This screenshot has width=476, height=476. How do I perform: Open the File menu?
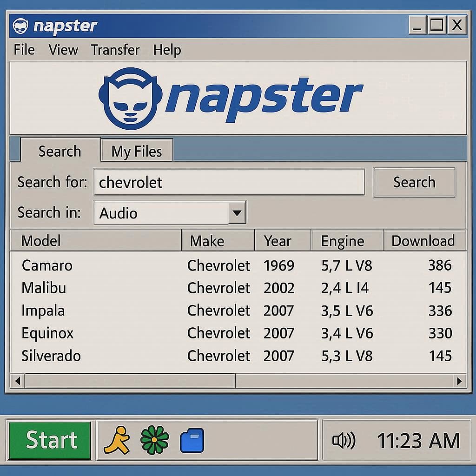coord(24,50)
